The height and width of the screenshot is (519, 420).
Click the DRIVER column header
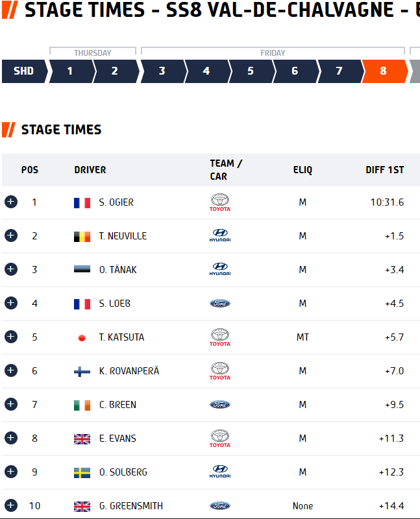[90, 170]
